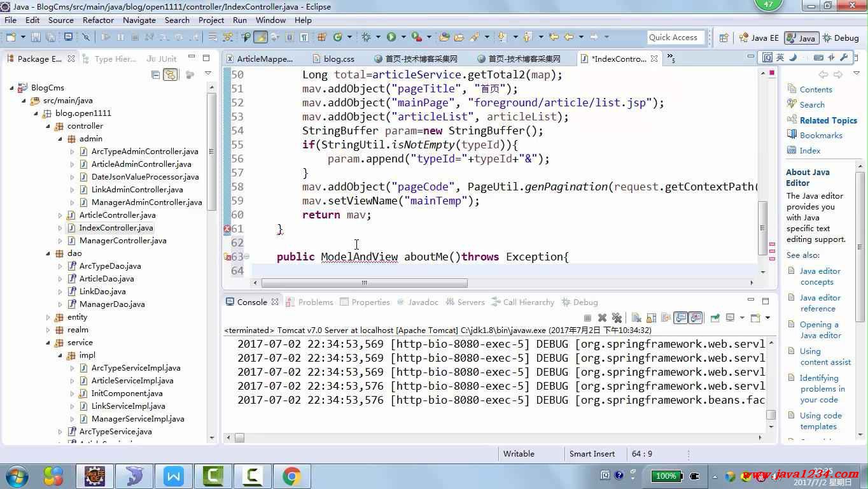Open Package Explorer view menu triangle

click(x=207, y=74)
